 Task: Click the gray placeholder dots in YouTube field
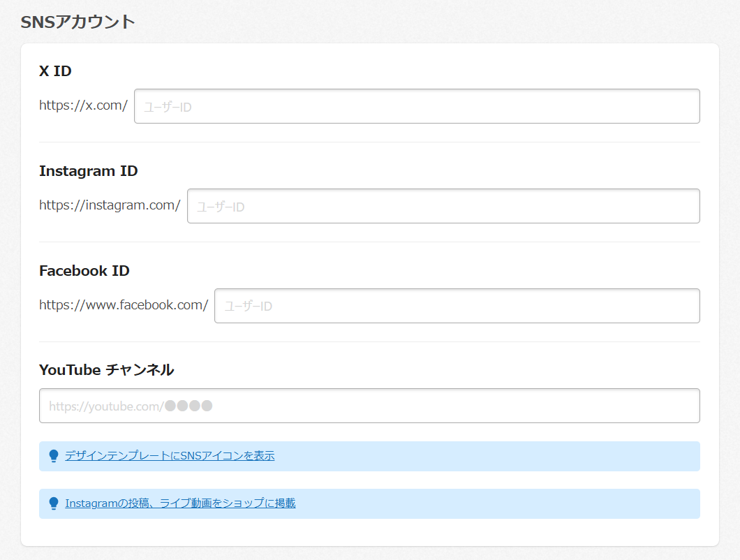(188, 406)
